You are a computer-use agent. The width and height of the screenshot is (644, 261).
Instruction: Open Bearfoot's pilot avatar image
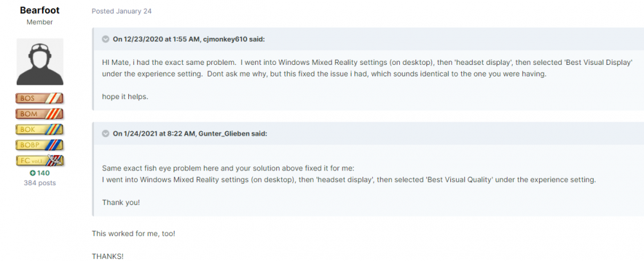[40, 62]
